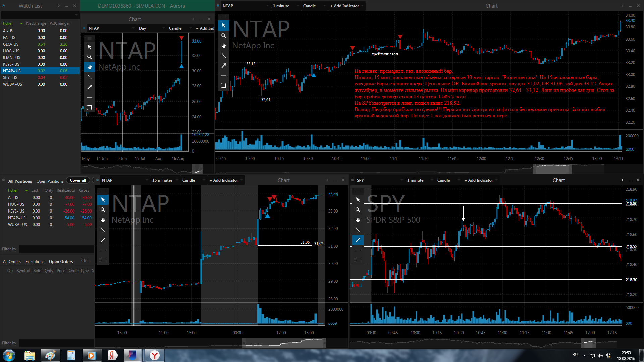Activate hand pan tool in Day chart
This screenshot has height=362, width=644.
coord(90,67)
